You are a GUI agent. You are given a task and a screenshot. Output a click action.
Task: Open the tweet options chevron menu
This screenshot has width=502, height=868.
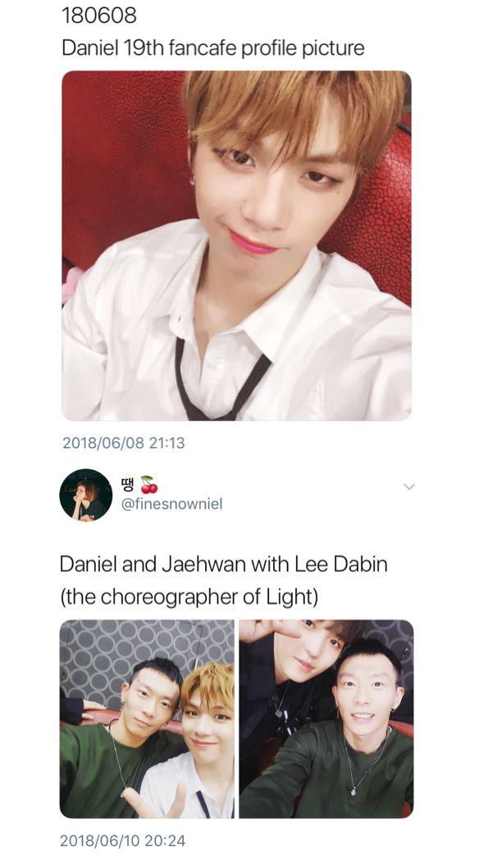[x=409, y=487]
